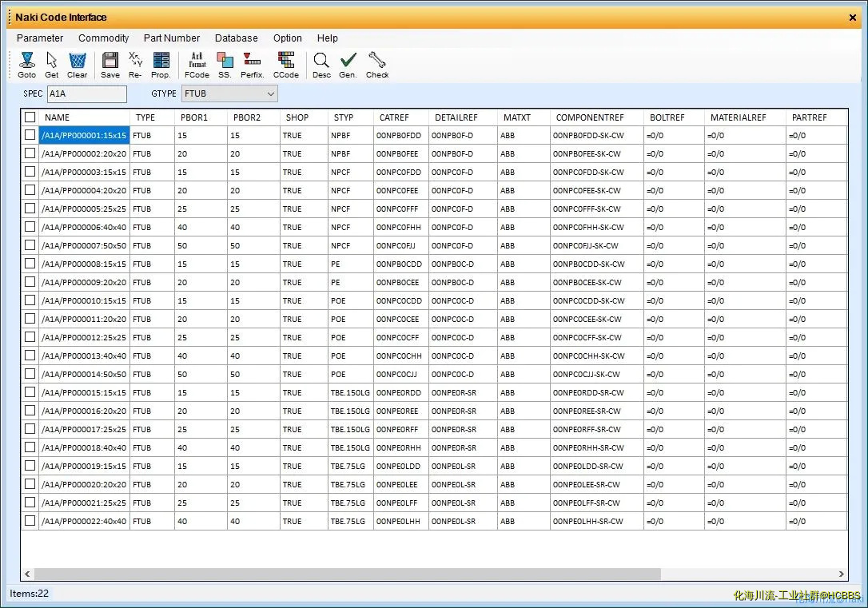Click the cell 00NPB0FDD in CATREF

tap(399, 136)
